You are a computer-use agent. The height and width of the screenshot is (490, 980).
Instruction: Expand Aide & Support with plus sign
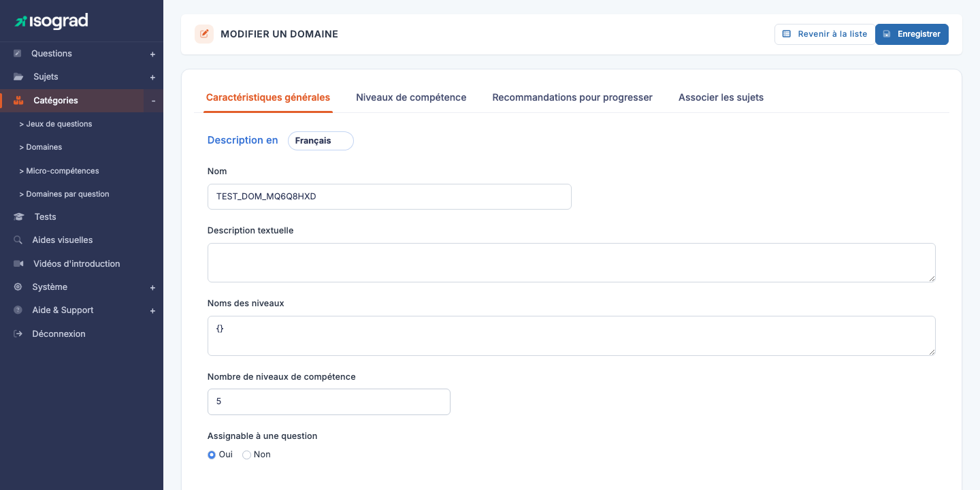152,311
